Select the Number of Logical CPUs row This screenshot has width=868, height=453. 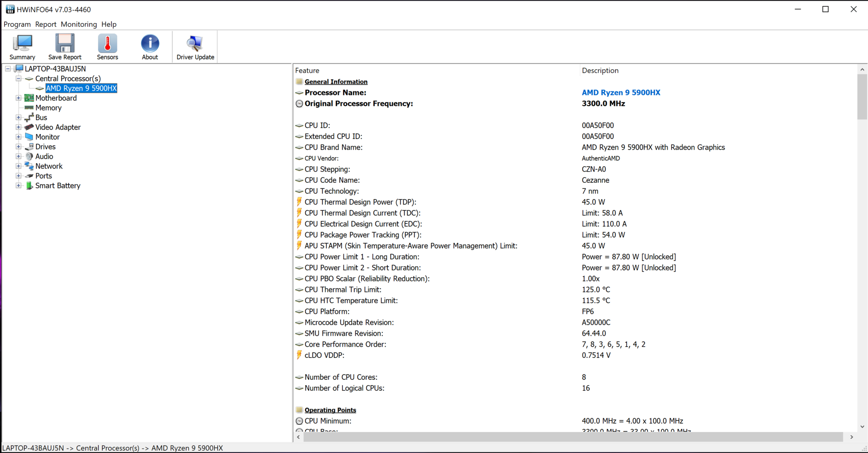(x=575, y=388)
